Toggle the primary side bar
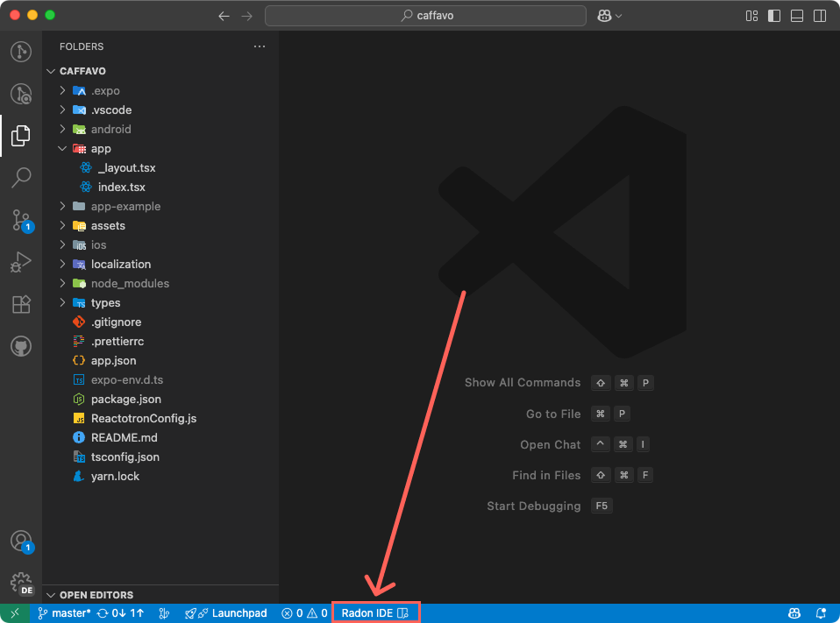 772,15
